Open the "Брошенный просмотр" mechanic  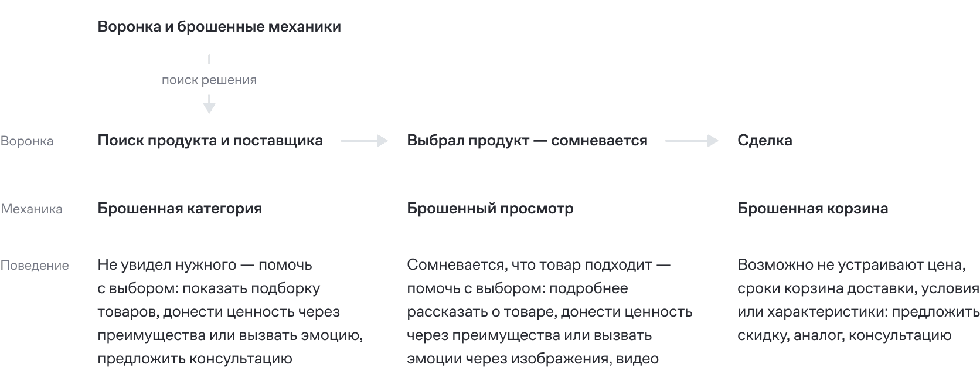(x=490, y=209)
